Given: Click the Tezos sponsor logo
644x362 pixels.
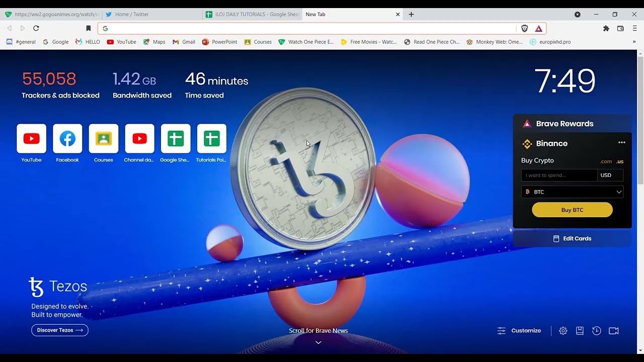Looking at the screenshot, I should pos(58,287).
